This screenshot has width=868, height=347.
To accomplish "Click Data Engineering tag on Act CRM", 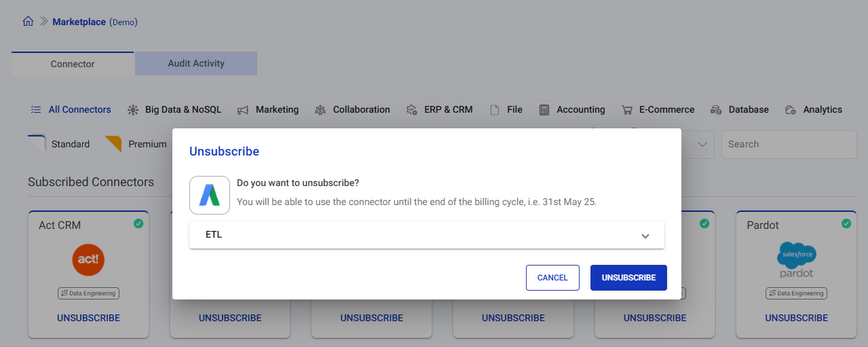I will (x=88, y=293).
